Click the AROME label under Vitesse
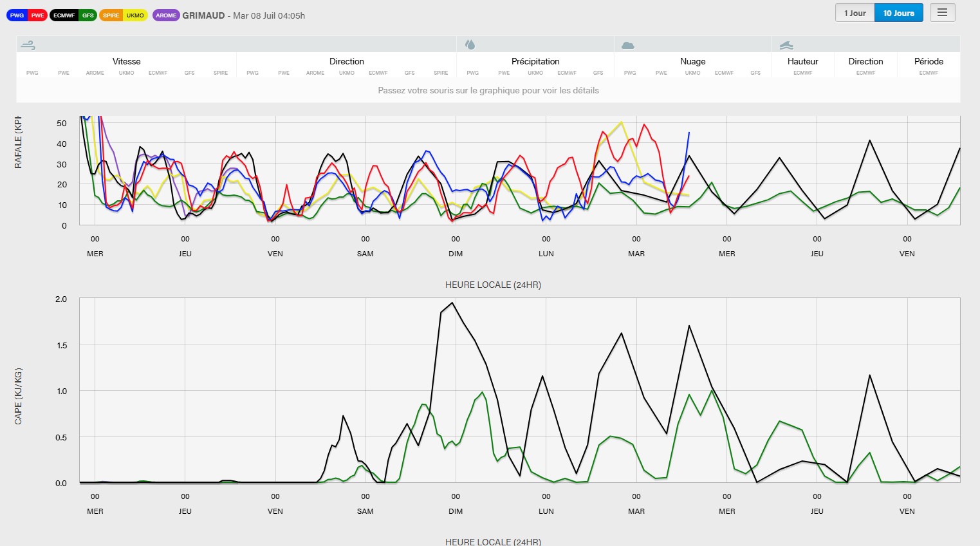 click(95, 73)
